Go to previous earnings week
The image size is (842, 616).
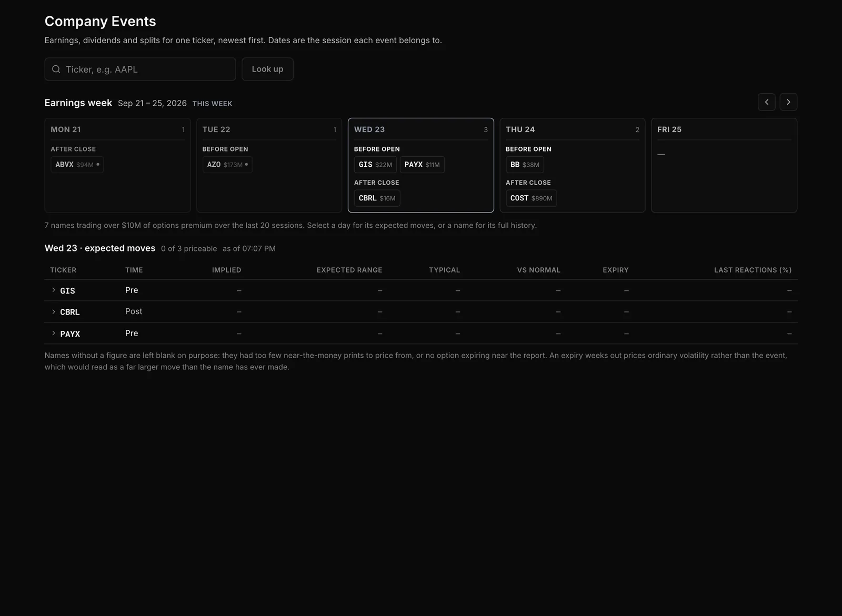click(766, 102)
